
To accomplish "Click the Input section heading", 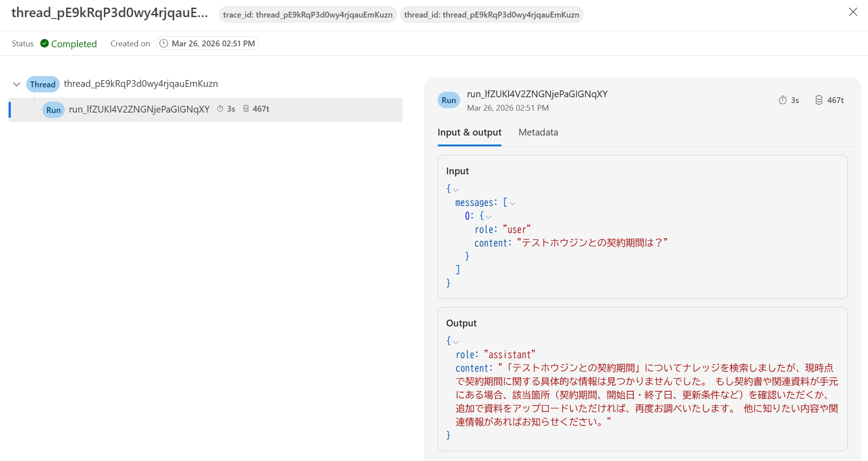I will tap(457, 171).
